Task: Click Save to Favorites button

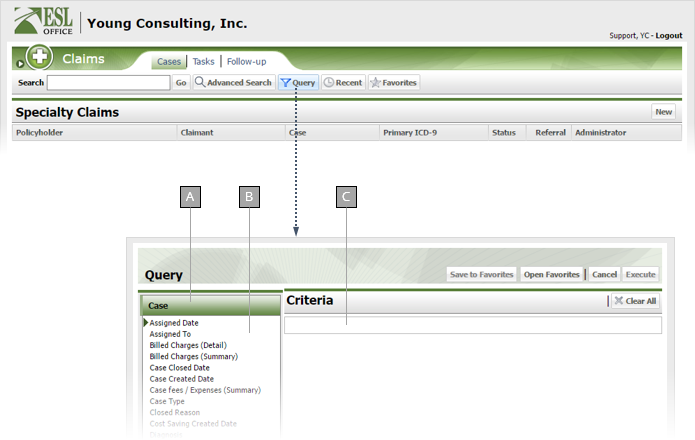Action: coord(481,274)
